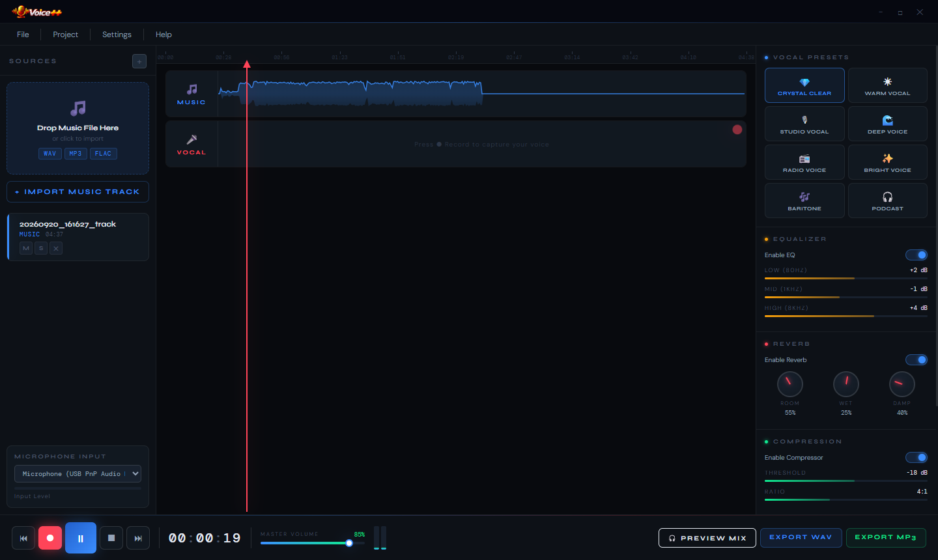Select the 20260920_161627_track source item

78,237
